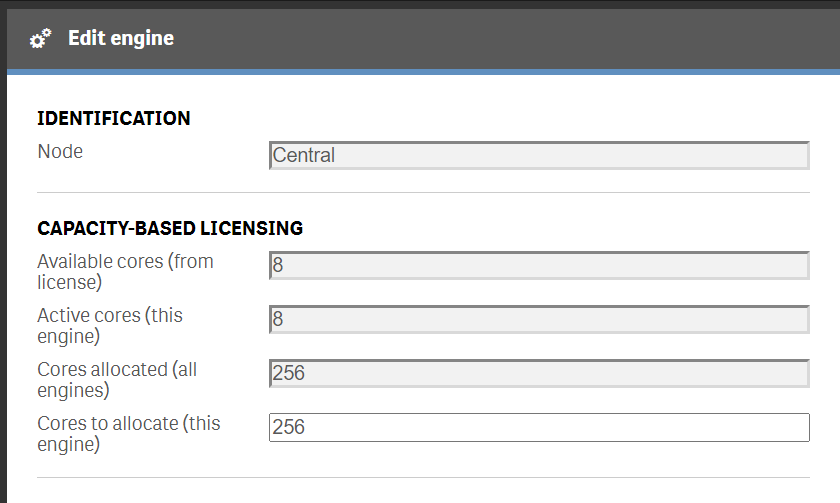Click the Active cores read-only field

(x=539, y=319)
